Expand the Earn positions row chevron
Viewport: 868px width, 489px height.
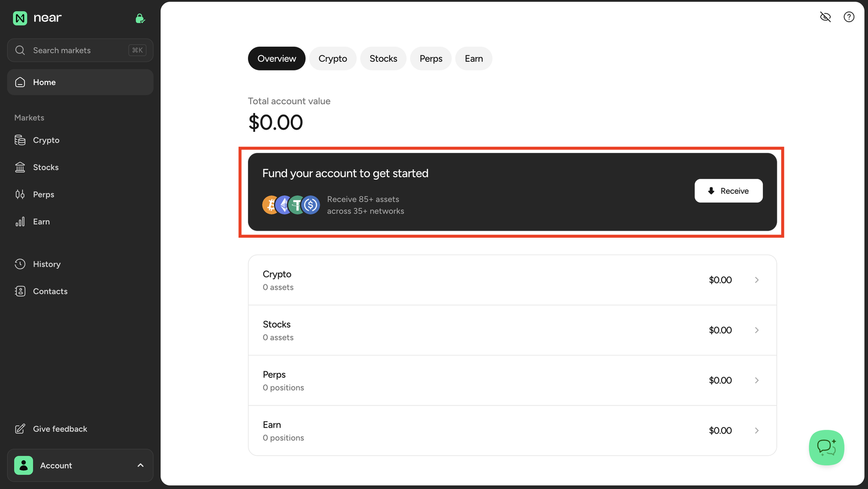(757, 430)
